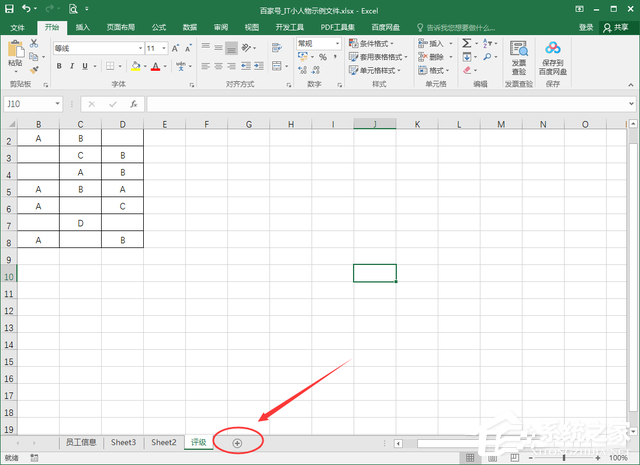Click the Format Painter brush icon

click(x=35, y=69)
